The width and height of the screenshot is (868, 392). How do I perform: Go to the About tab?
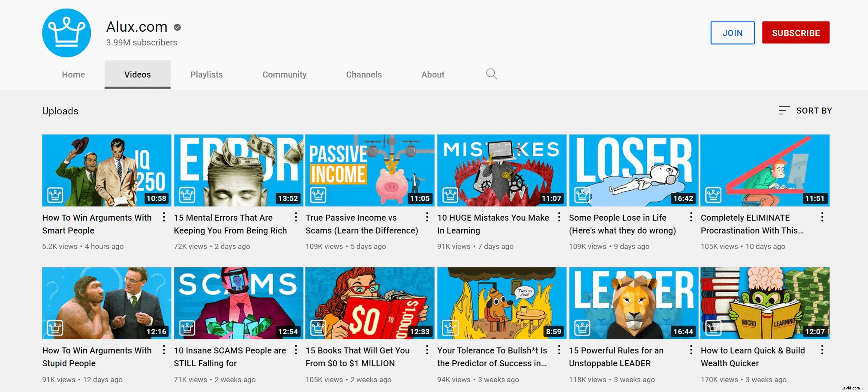coord(432,74)
